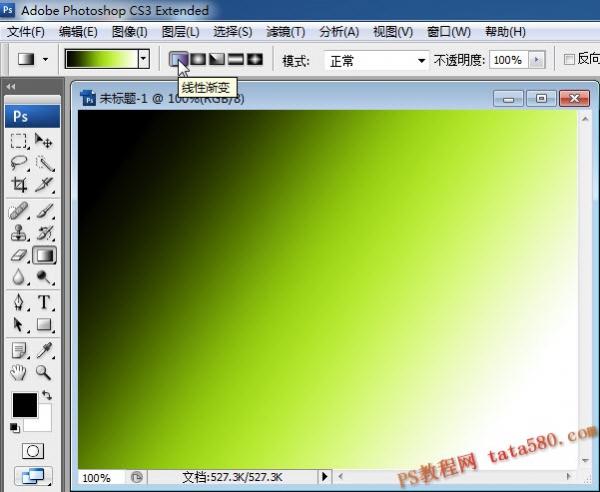Image resolution: width=600 pixels, height=492 pixels.
Task: Select the Move tool
Action: tap(44, 141)
